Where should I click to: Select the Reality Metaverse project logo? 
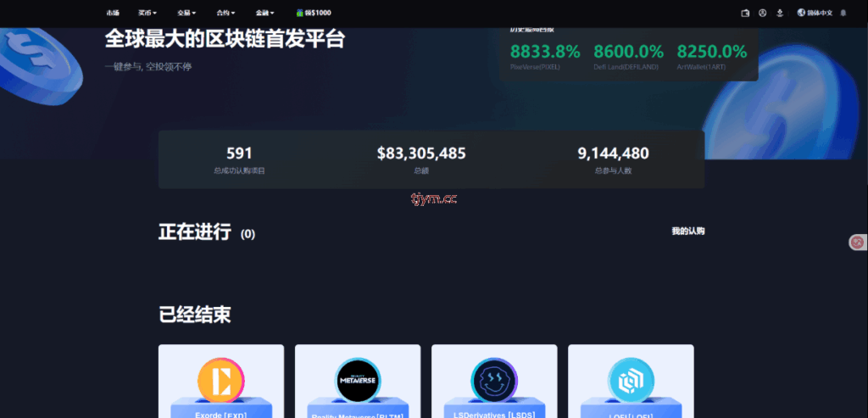tap(357, 380)
